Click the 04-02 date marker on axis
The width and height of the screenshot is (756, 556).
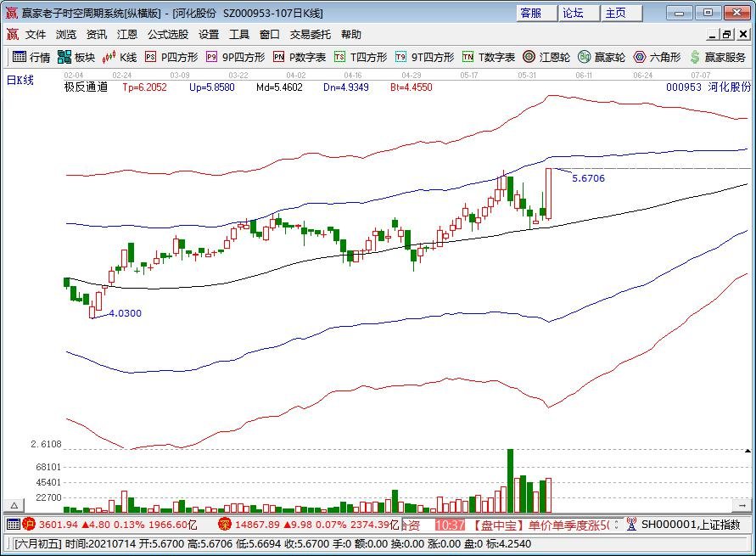(x=295, y=76)
